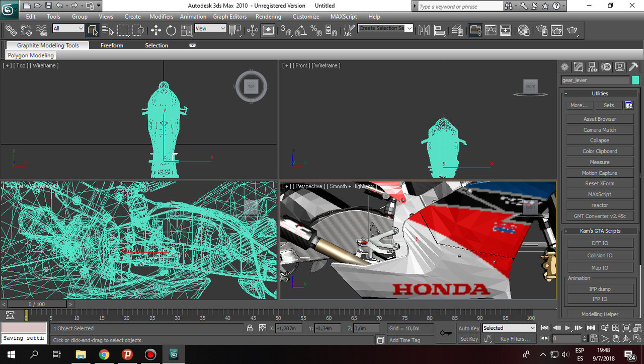
Task: Toggle the 3D Snaps button
Action: point(286,30)
